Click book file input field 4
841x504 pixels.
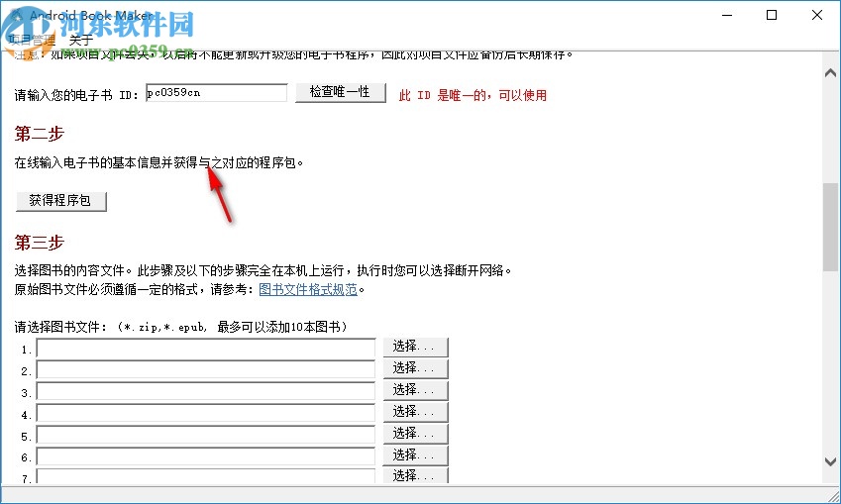[206, 414]
